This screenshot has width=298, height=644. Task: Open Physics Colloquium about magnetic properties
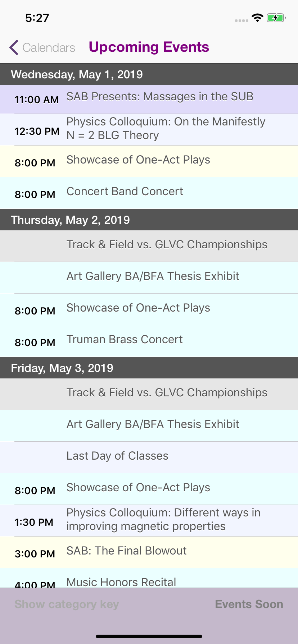163,520
